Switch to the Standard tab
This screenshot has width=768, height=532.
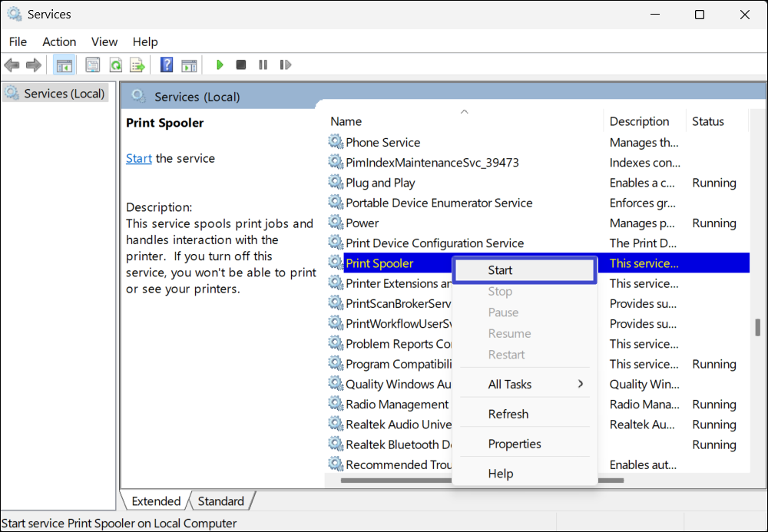click(220, 501)
